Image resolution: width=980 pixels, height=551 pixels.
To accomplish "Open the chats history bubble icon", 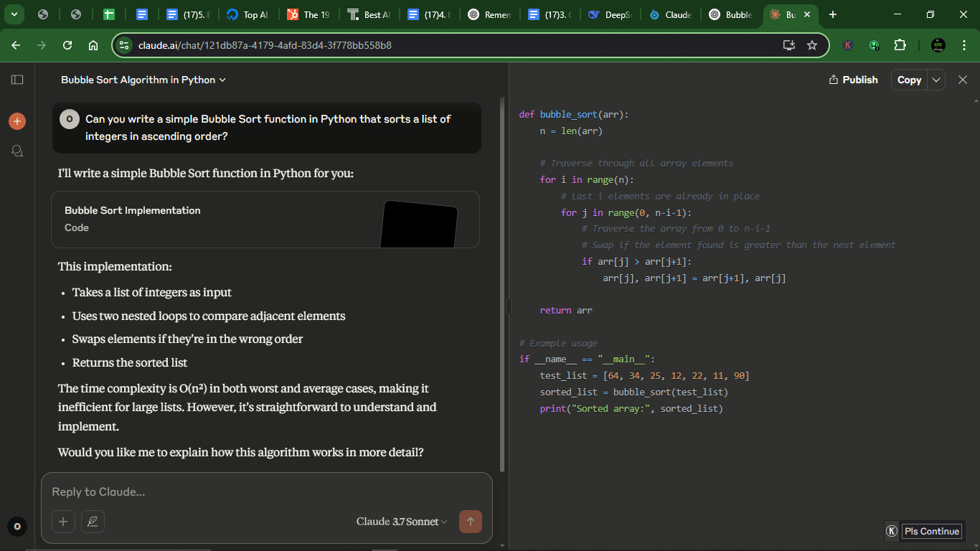I will click(x=17, y=151).
